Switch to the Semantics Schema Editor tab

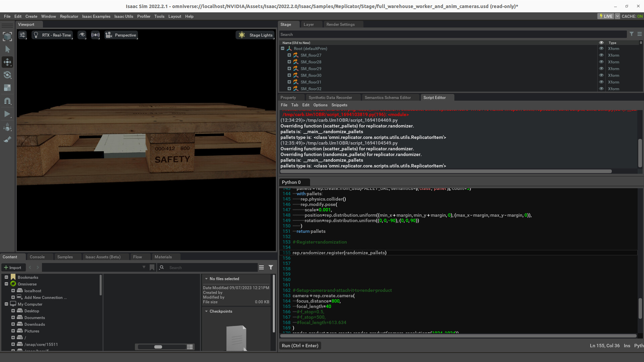(x=387, y=98)
